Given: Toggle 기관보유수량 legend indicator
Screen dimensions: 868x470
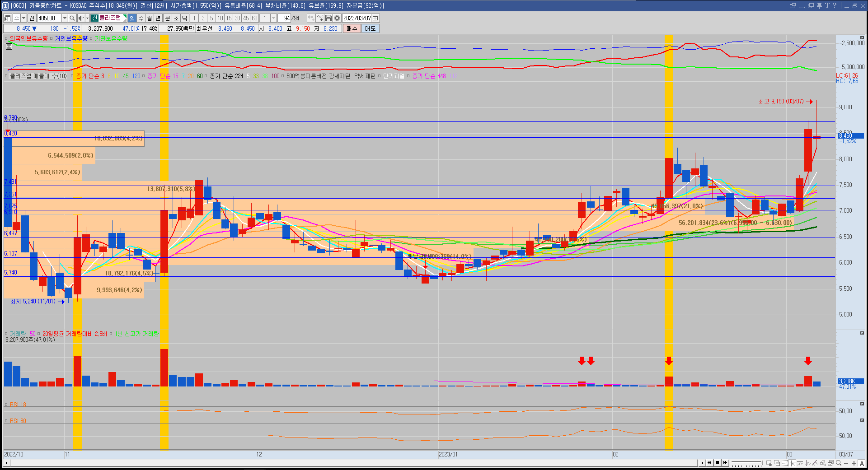Looking at the screenshot, I should [x=111, y=38].
